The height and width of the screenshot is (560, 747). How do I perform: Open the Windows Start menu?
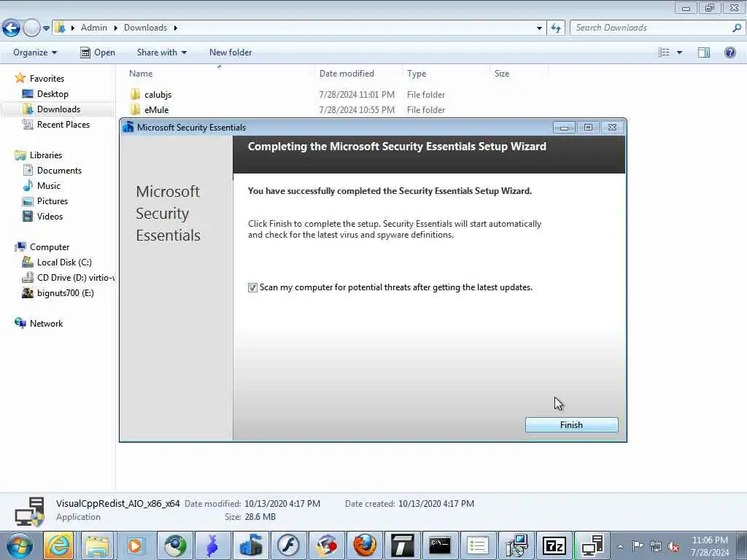20,545
